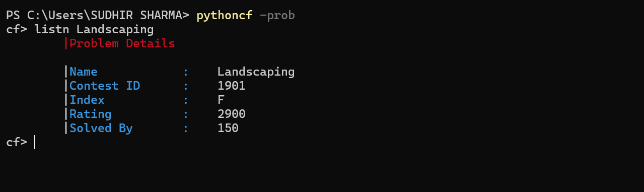Click the colon after Rating
644x192 pixels.
(186, 114)
